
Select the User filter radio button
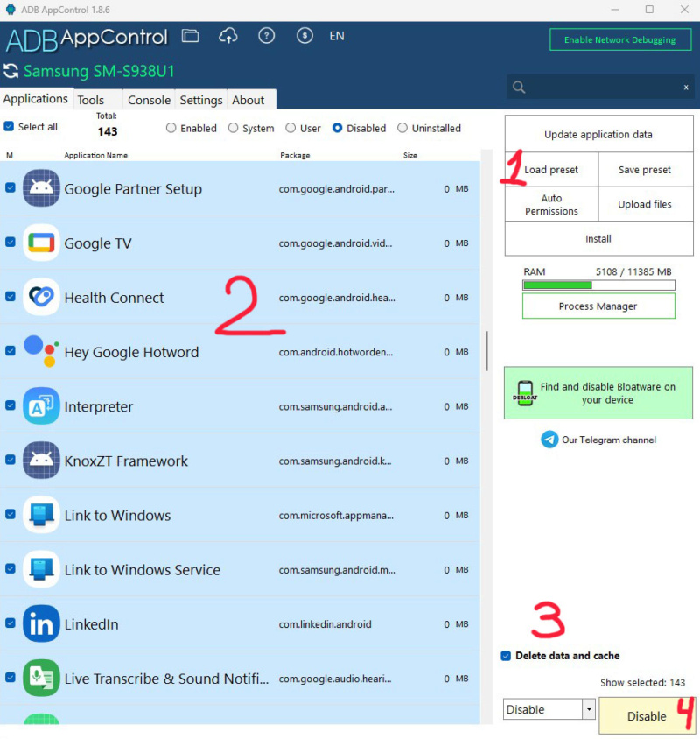pos(290,128)
